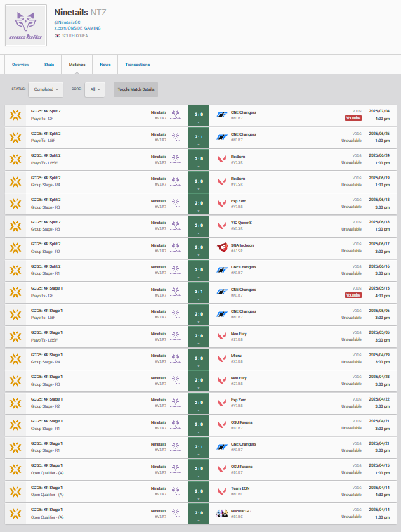Click the Nuclear GC team name
This screenshot has width=401, height=532.
tap(241, 511)
